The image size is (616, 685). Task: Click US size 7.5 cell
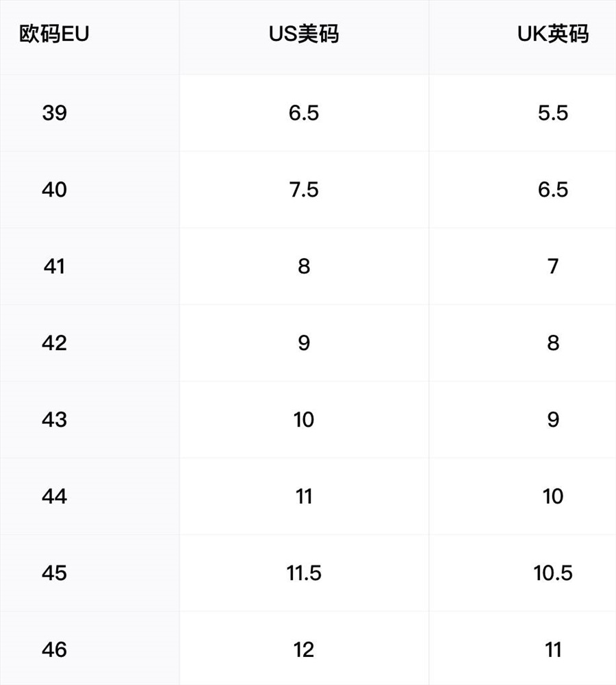click(304, 190)
